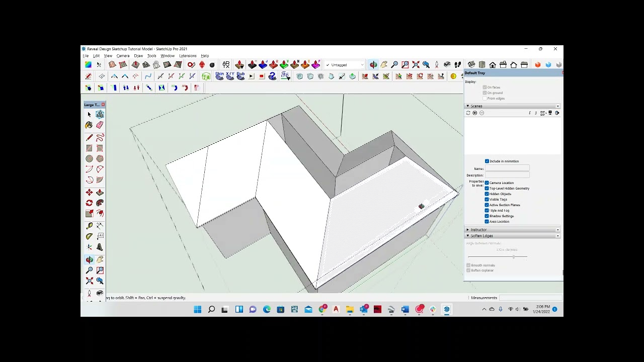Image resolution: width=644 pixels, height=362 pixels.
Task: Expand the Instructor panel
Action: coord(468,230)
